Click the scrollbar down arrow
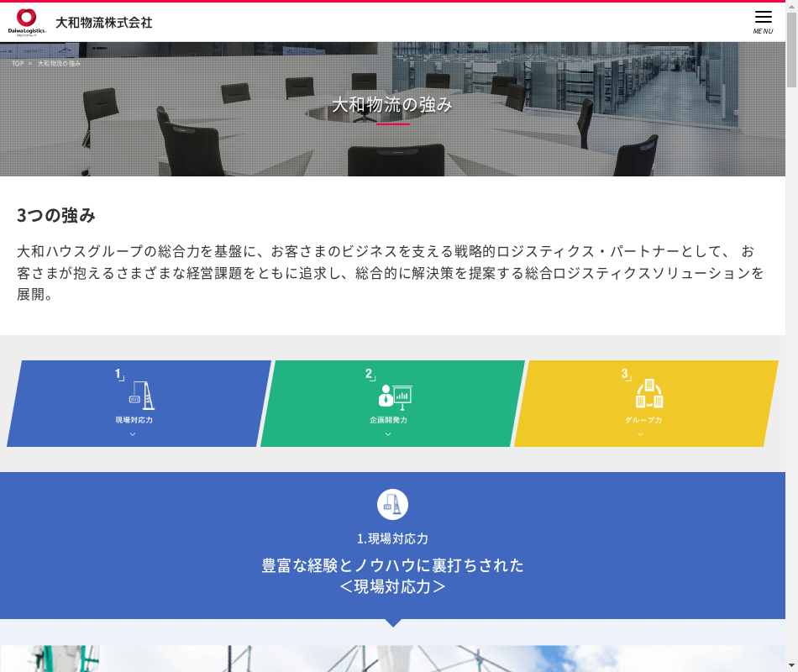Image resolution: width=798 pixels, height=672 pixels. click(791, 665)
